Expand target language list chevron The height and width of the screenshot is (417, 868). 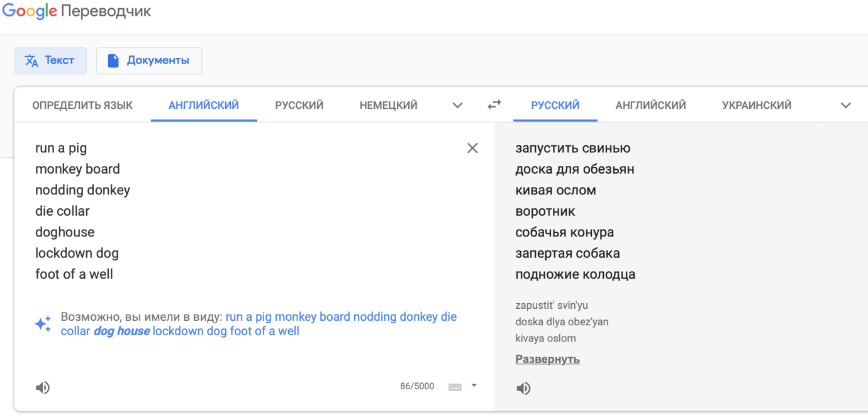click(846, 106)
